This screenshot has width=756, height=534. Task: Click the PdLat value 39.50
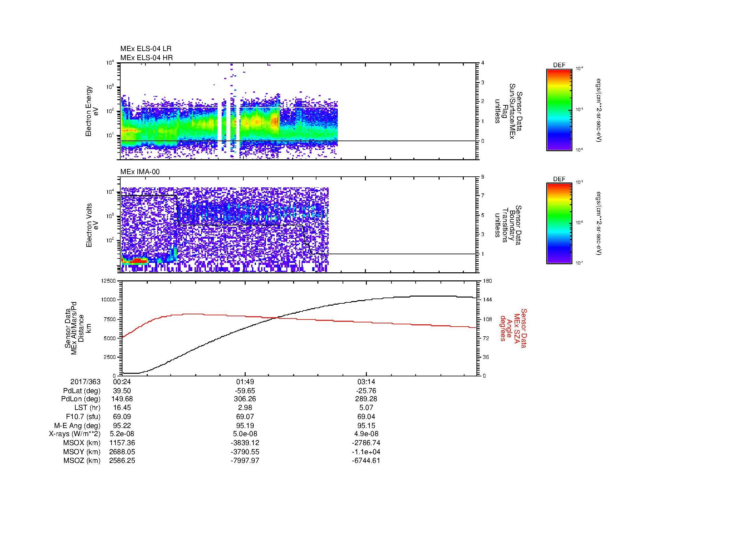coord(122,391)
